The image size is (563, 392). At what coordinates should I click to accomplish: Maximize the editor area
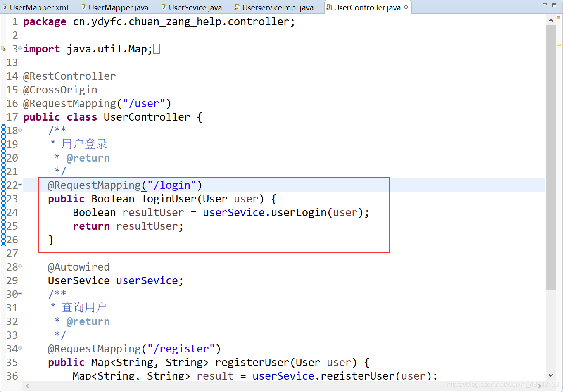(x=554, y=5)
